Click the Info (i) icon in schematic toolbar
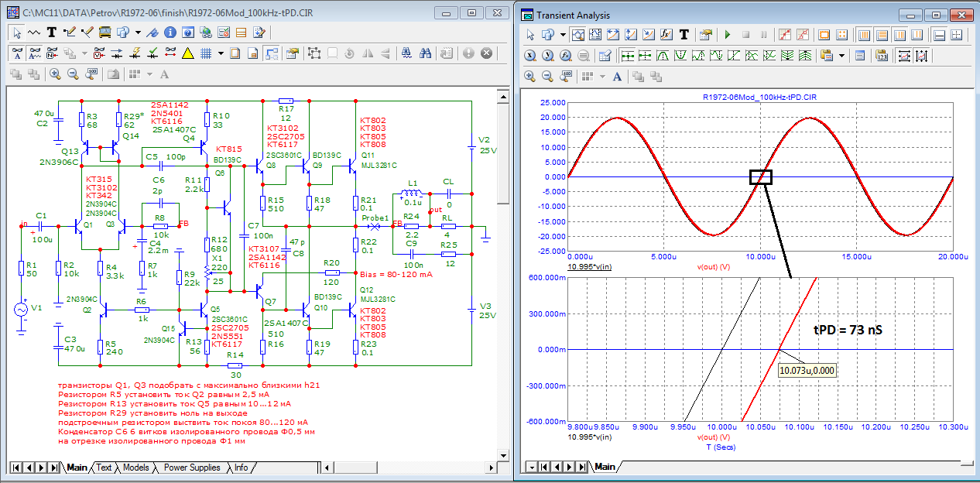Screen dimensions: 980x483 (x=169, y=33)
